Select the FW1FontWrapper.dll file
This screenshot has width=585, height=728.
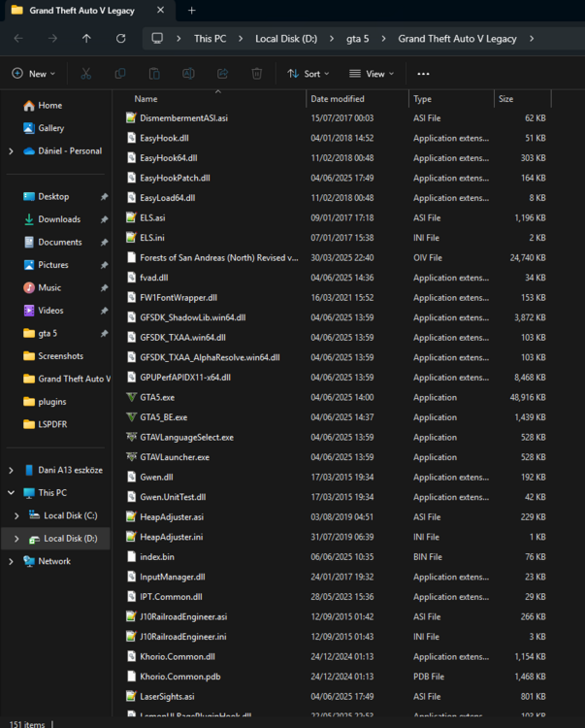[x=179, y=298]
